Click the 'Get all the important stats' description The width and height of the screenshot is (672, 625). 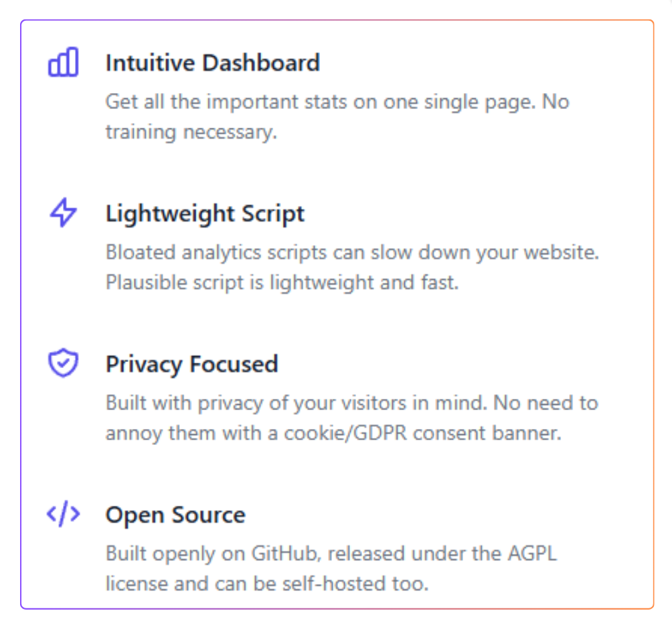tap(337, 102)
